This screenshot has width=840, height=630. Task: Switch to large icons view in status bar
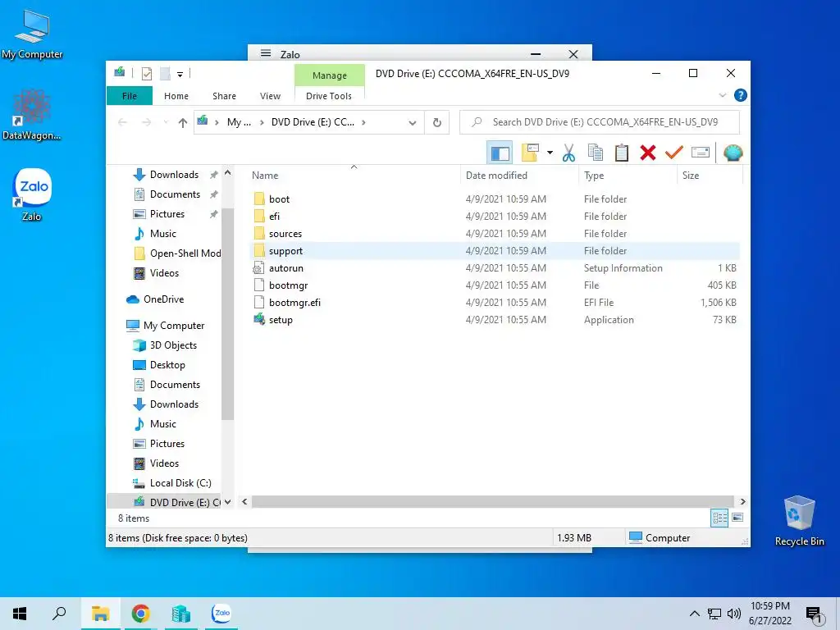[737, 518]
